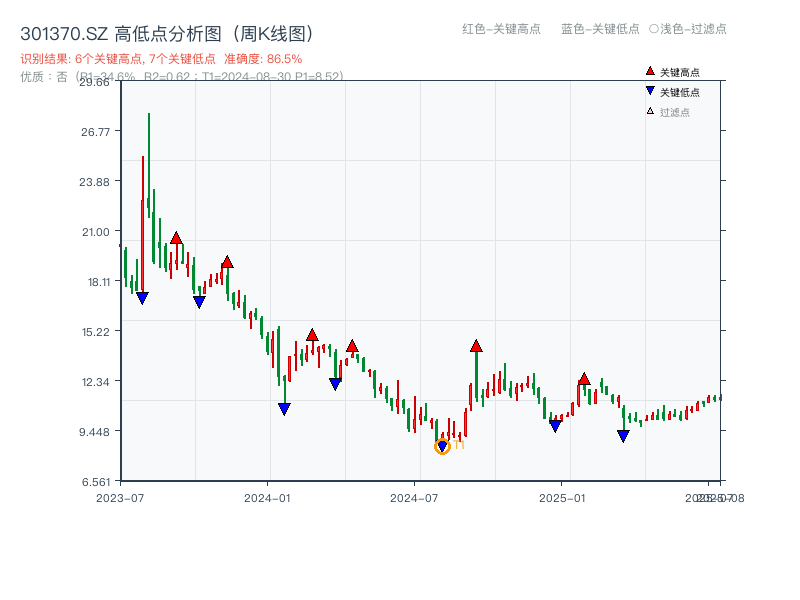Expand the 浅色-过滤点 header legend item
Image resolution: width=800 pixels, height=600 pixels.
[689, 30]
